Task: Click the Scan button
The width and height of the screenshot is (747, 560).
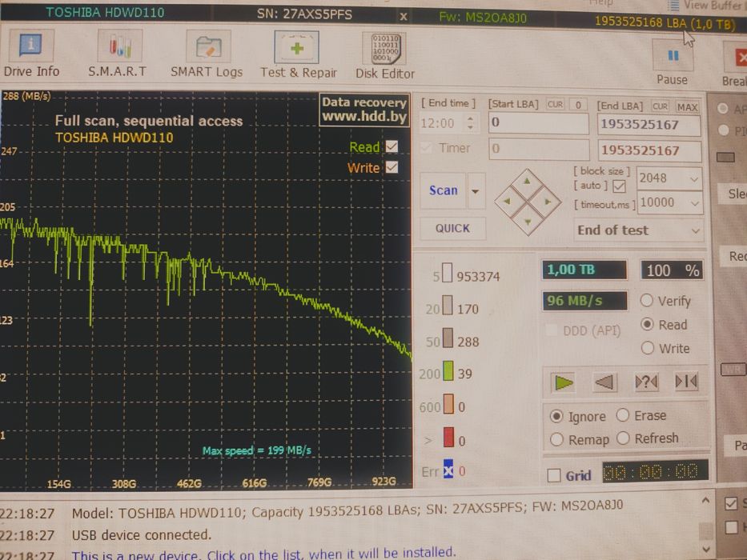Action: [443, 190]
